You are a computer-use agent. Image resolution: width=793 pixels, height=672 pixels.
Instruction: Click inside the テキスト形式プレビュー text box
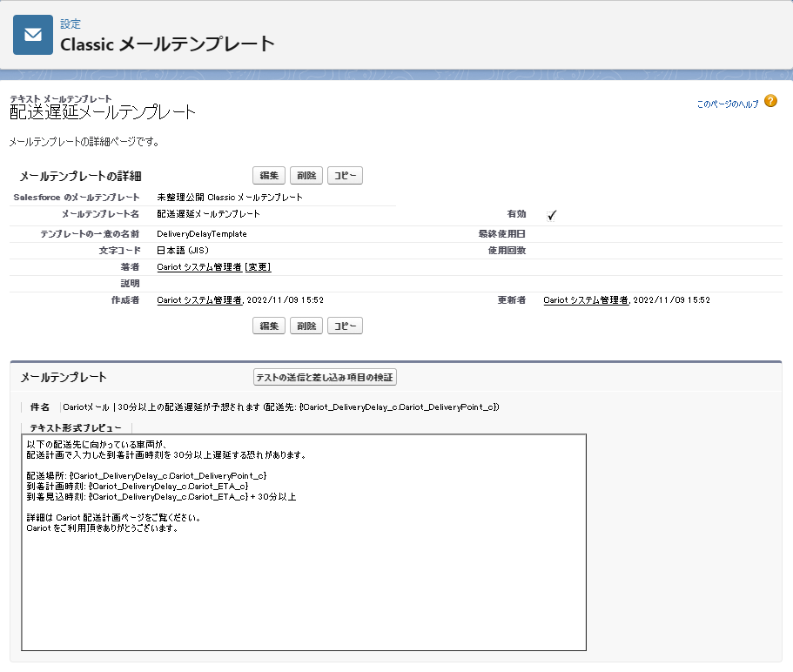304,542
